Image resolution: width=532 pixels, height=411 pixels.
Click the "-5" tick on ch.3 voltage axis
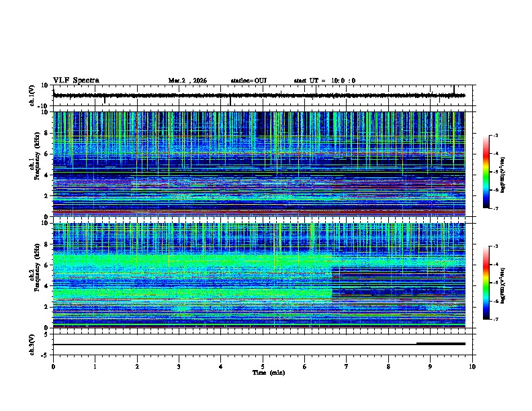pyautogui.click(x=44, y=355)
